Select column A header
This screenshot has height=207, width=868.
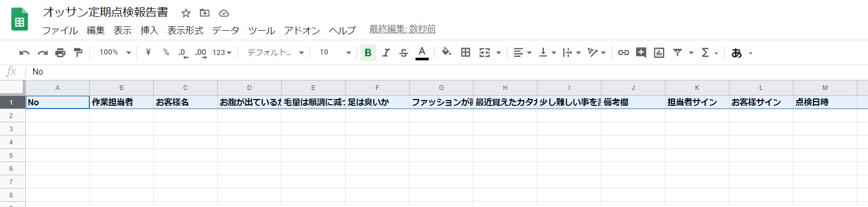(58, 88)
